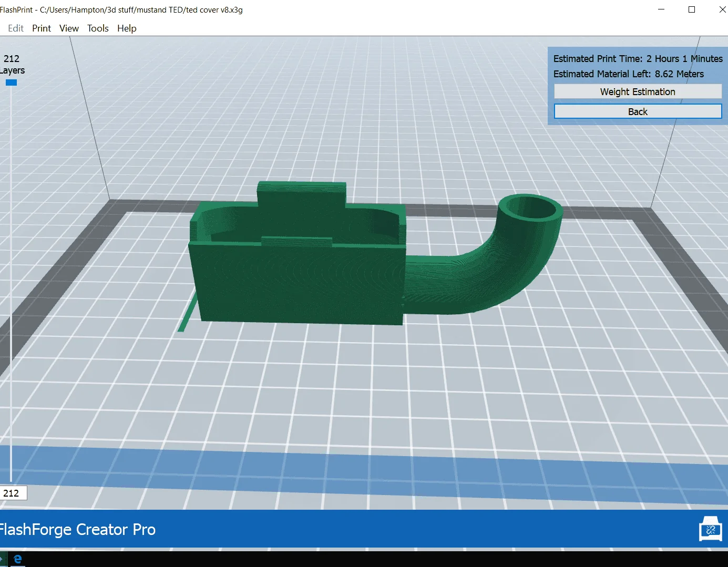Open the Print menu
This screenshot has width=728, height=567.
tap(42, 28)
